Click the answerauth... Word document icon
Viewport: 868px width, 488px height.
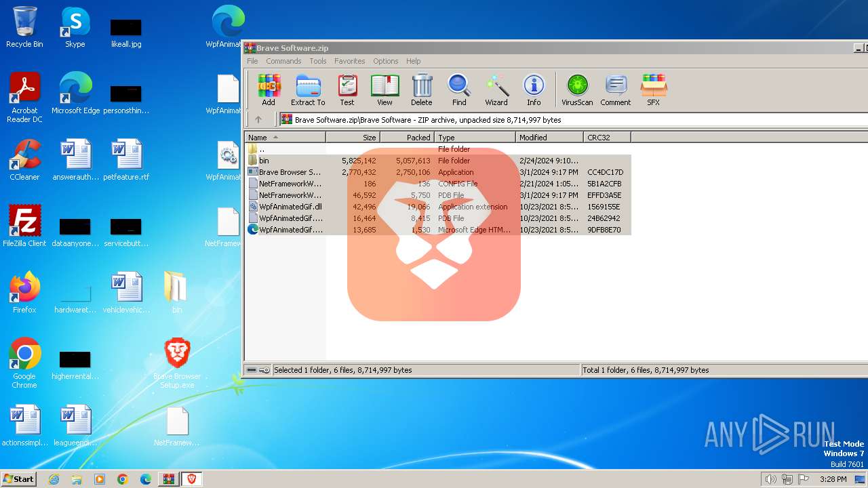[x=75, y=160]
